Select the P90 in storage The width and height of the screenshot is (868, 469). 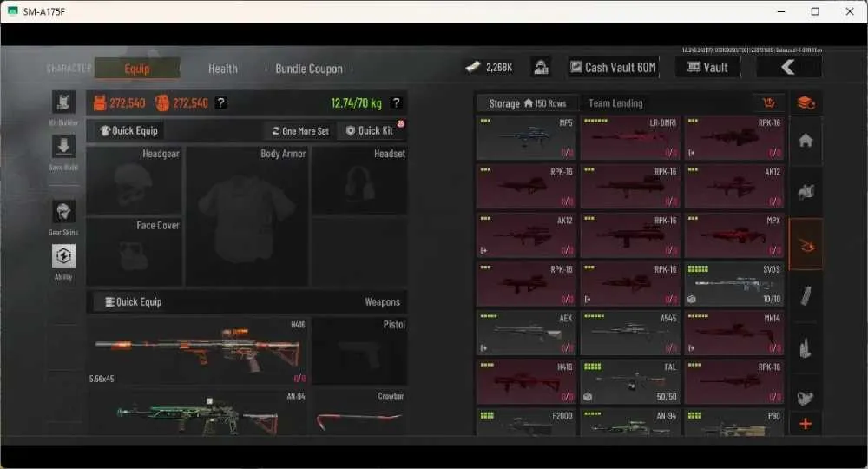pyautogui.click(x=734, y=422)
